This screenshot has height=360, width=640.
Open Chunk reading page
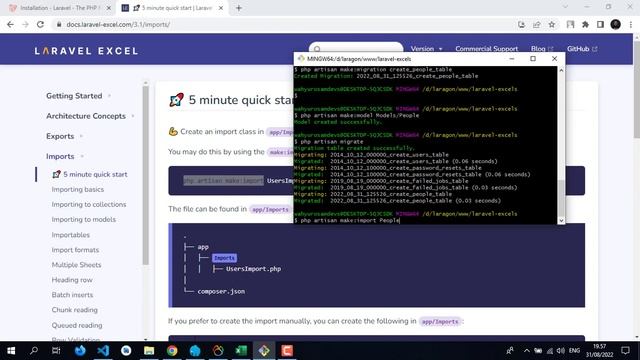75,310
